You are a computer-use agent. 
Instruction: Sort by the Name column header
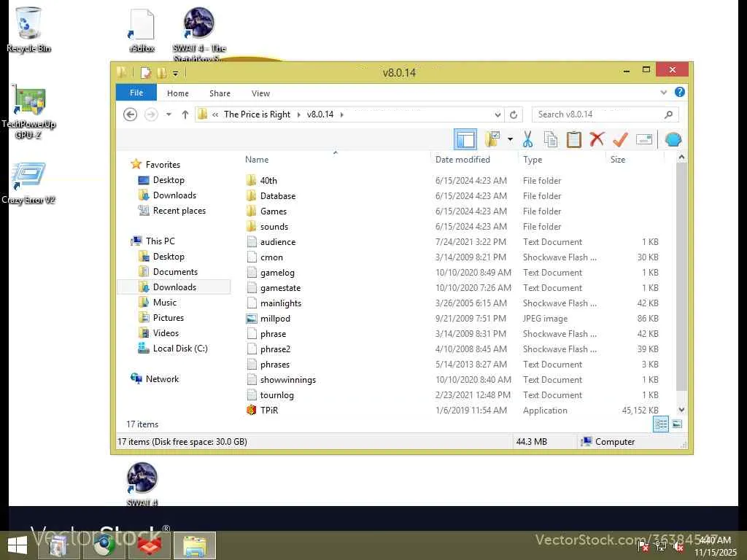(257, 160)
